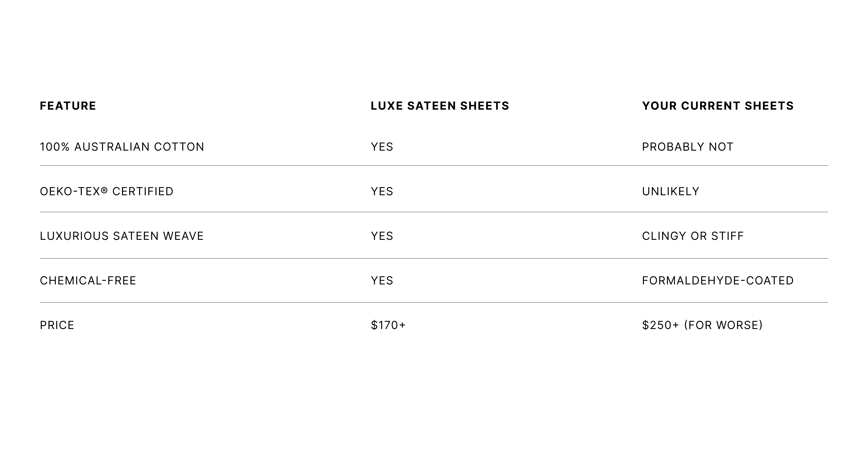The image size is (868, 467).
Task: Click the CLINGY OR STIFF cell
Action: coord(693,236)
